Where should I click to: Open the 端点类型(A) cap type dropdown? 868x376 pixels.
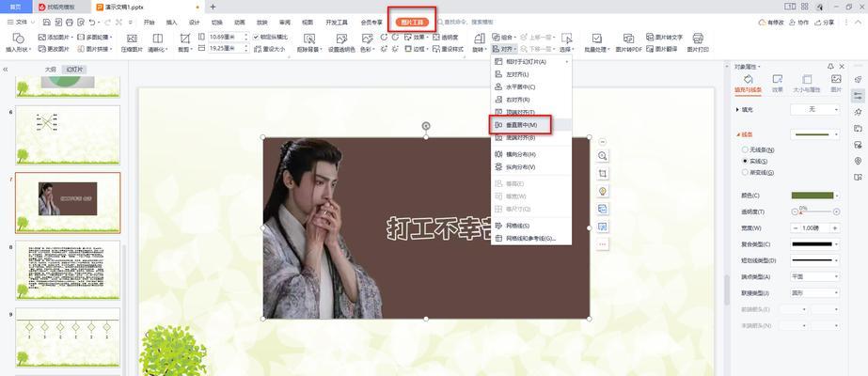[x=814, y=276]
